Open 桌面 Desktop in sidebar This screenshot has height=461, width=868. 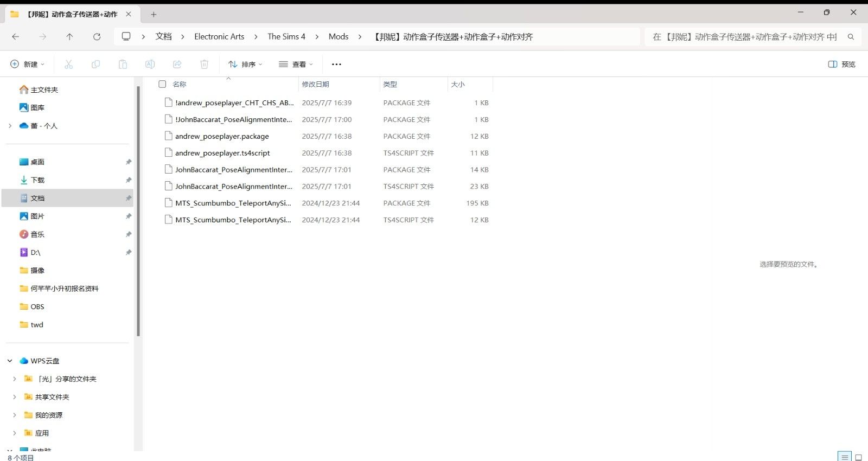click(x=32, y=162)
